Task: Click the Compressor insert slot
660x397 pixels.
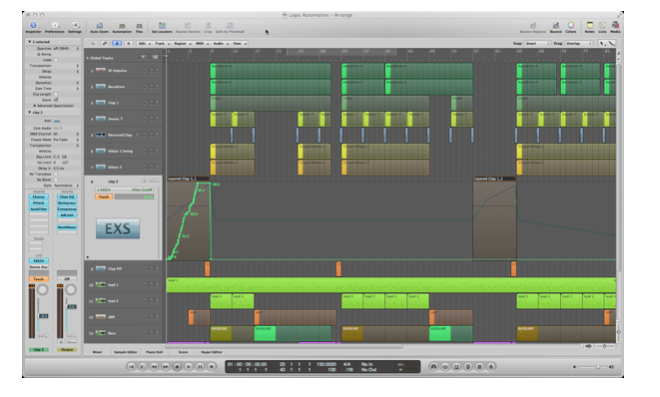Action: [x=67, y=209]
